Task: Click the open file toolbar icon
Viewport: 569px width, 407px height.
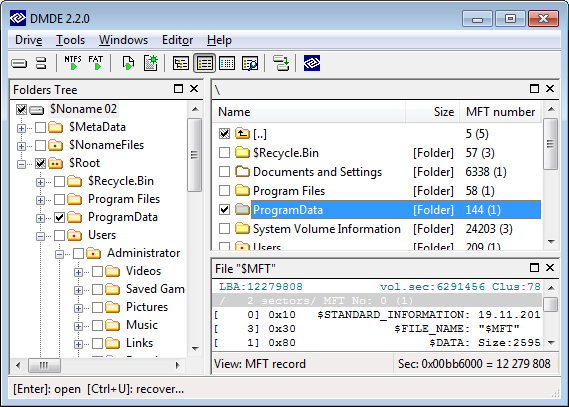Action: coord(128,63)
